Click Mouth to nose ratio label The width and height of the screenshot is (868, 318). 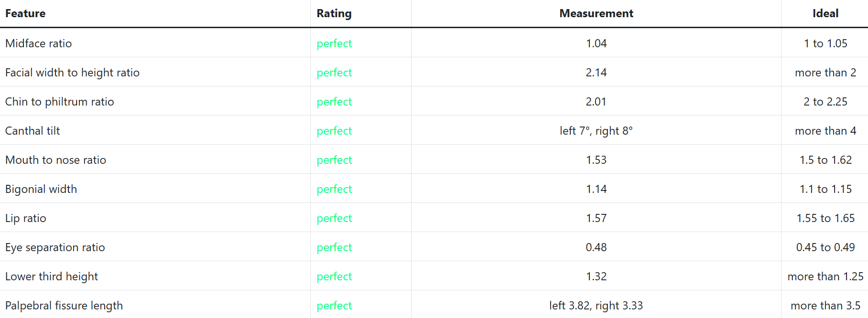55,160
